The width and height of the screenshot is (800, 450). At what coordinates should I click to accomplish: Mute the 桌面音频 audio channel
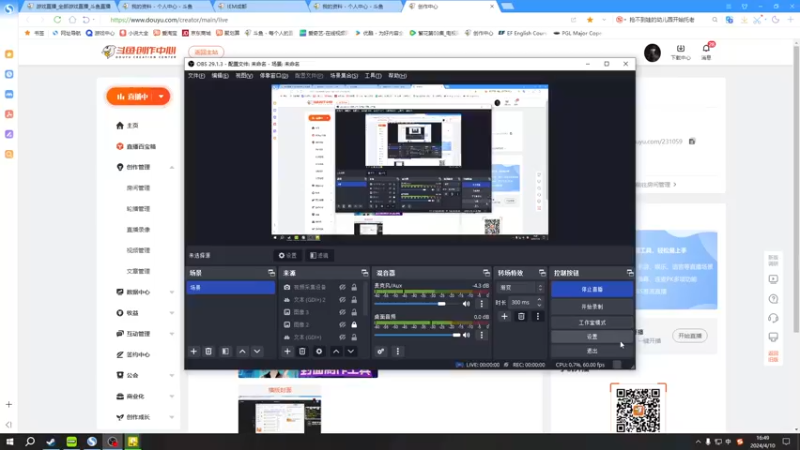[x=466, y=335]
